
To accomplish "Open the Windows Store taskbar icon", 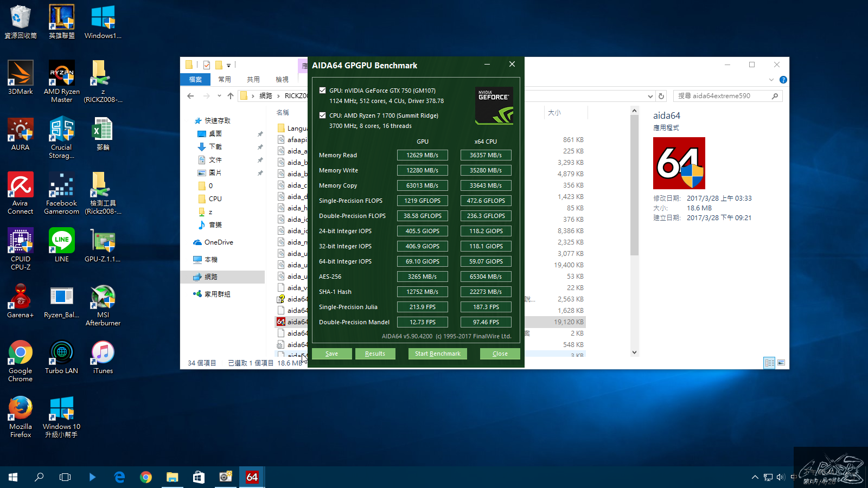I will tap(199, 477).
